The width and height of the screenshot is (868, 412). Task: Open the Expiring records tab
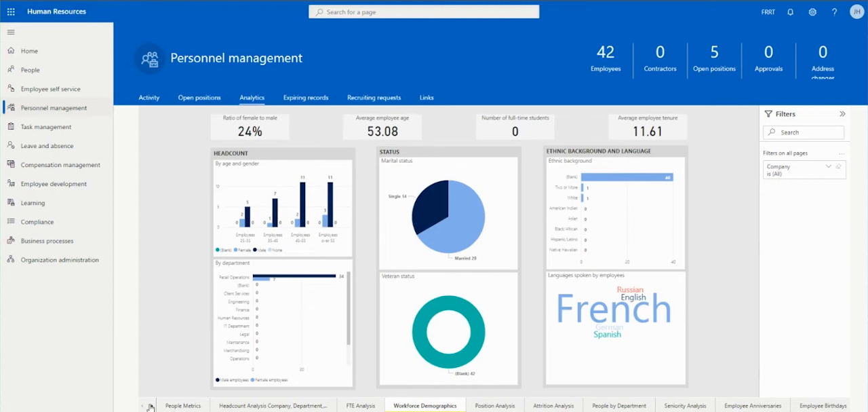point(306,98)
